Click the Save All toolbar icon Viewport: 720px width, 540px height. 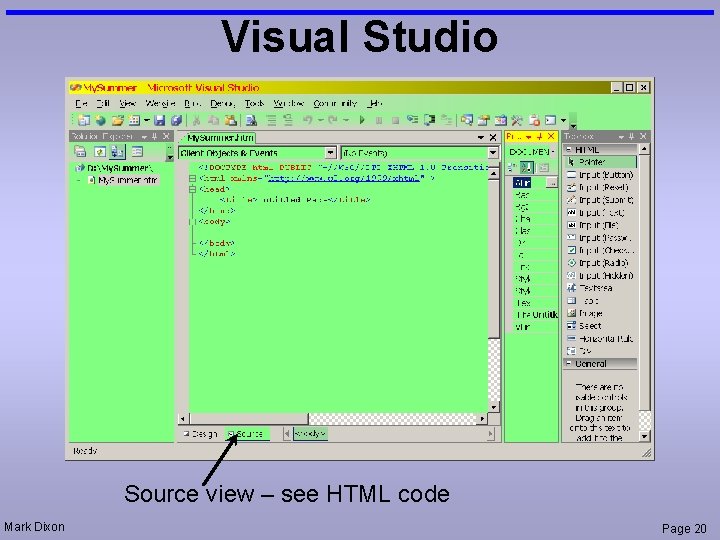click(x=176, y=120)
